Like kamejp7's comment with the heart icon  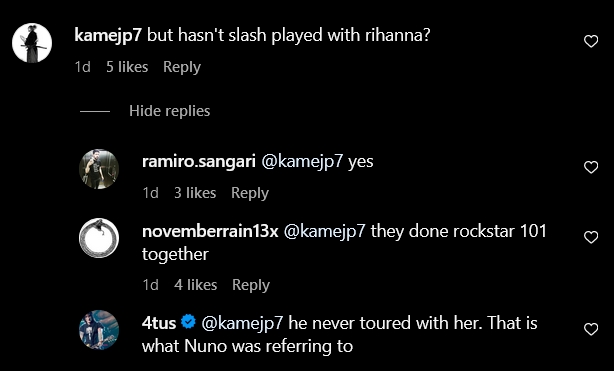tap(591, 41)
